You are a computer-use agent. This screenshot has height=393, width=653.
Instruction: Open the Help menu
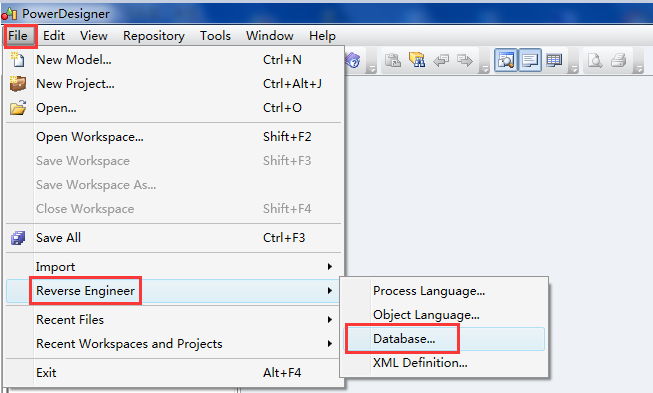(x=322, y=36)
